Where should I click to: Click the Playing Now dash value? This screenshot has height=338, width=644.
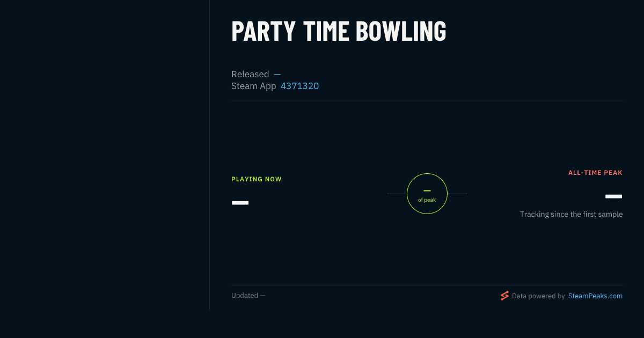coord(240,203)
